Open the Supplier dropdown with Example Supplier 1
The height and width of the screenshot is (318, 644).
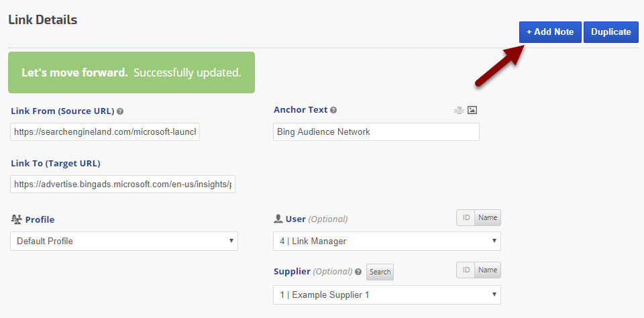[x=387, y=295]
